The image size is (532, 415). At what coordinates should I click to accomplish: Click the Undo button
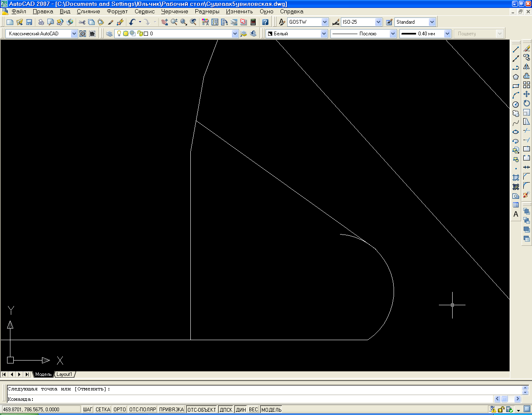click(x=133, y=22)
